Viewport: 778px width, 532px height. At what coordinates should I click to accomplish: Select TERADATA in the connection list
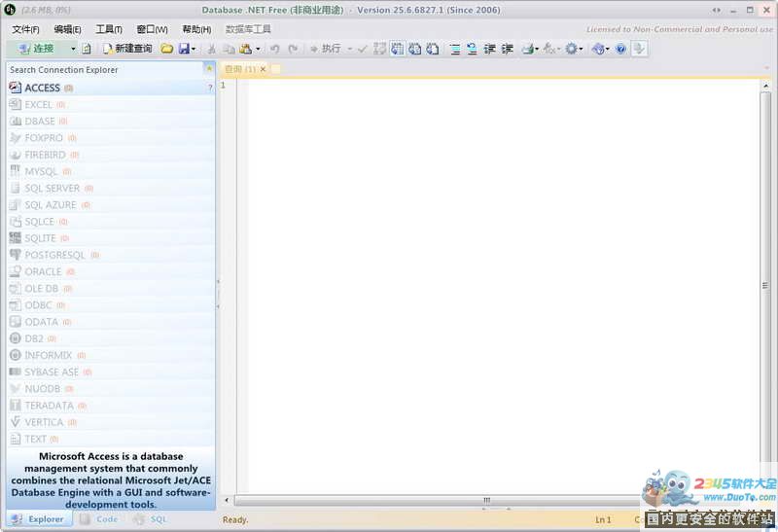[x=111, y=406]
